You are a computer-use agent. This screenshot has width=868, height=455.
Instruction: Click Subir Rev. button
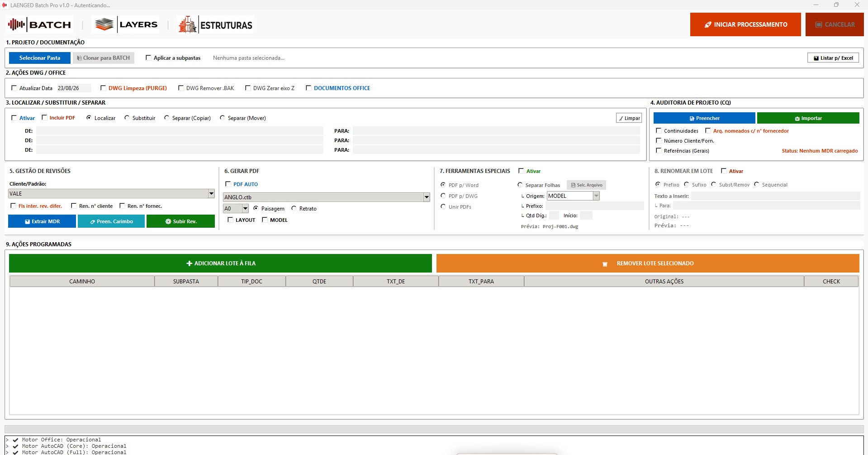pos(180,221)
